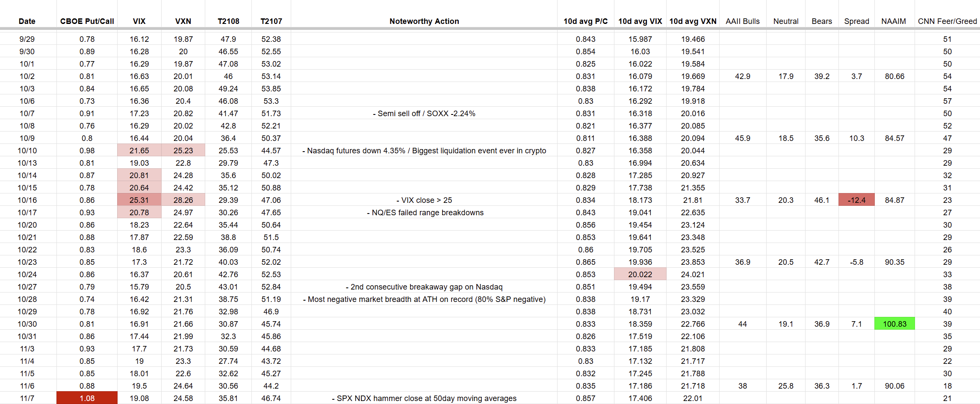Select the Neutral 25.8 cell
Image resolution: width=980 pixels, height=404 pixels.
pyautogui.click(x=786, y=386)
